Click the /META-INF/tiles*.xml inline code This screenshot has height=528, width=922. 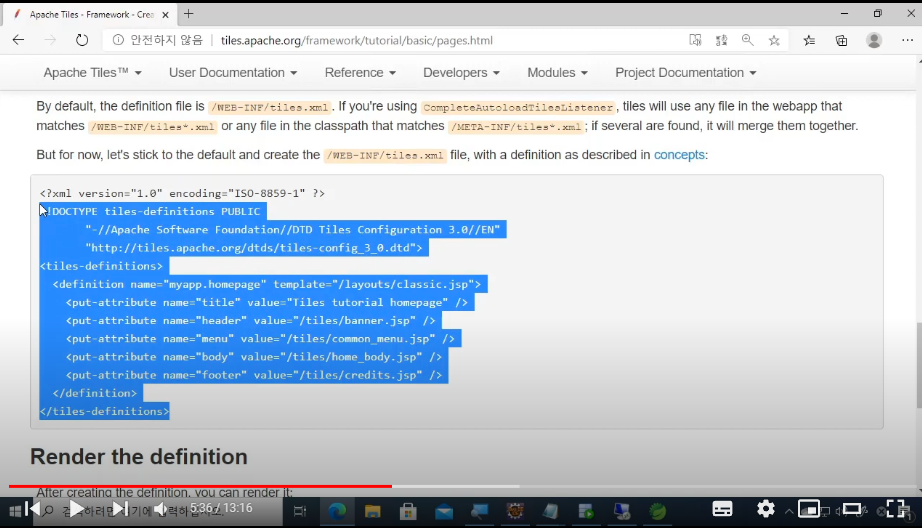tap(516, 126)
